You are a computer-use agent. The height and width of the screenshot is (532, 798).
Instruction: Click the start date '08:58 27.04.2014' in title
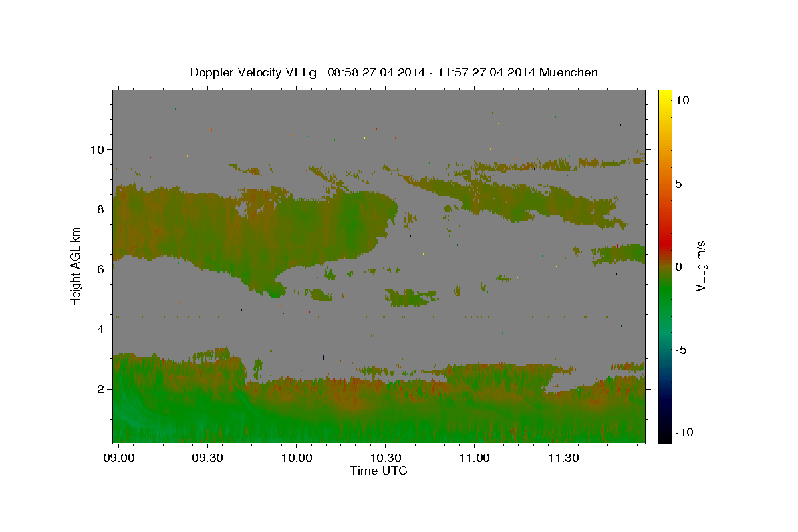(x=376, y=72)
